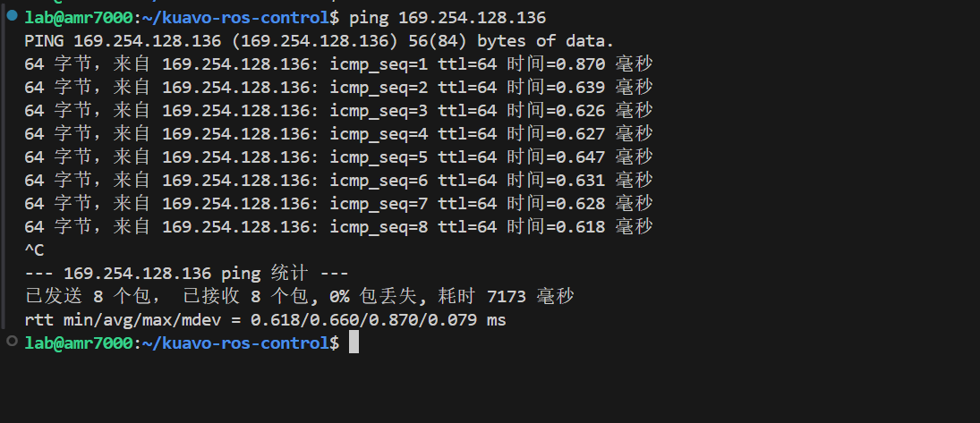The width and height of the screenshot is (980, 423).
Task: Click the 0.618/0.660/0.870/0.079 rtt values
Action: tap(363, 320)
